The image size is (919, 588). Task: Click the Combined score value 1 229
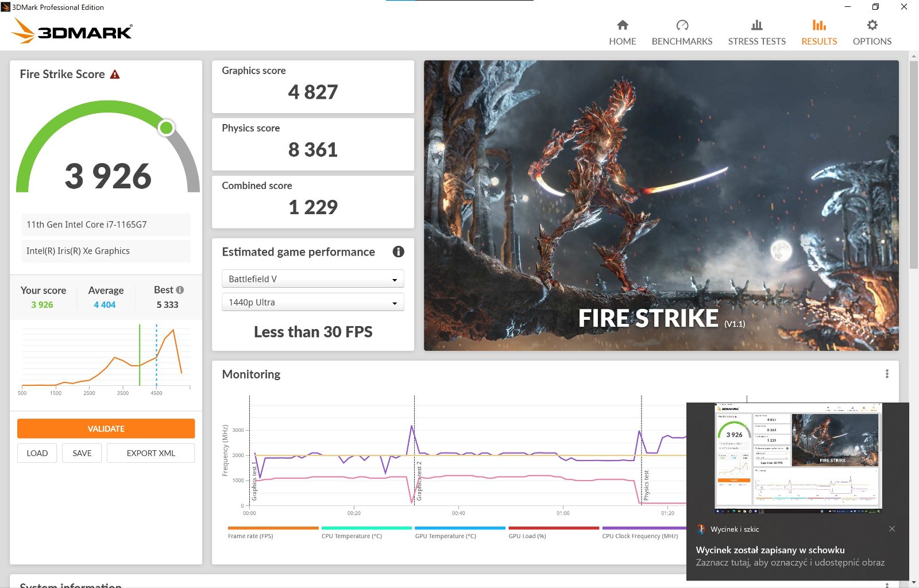pyautogui.click(x=313, y=207)
